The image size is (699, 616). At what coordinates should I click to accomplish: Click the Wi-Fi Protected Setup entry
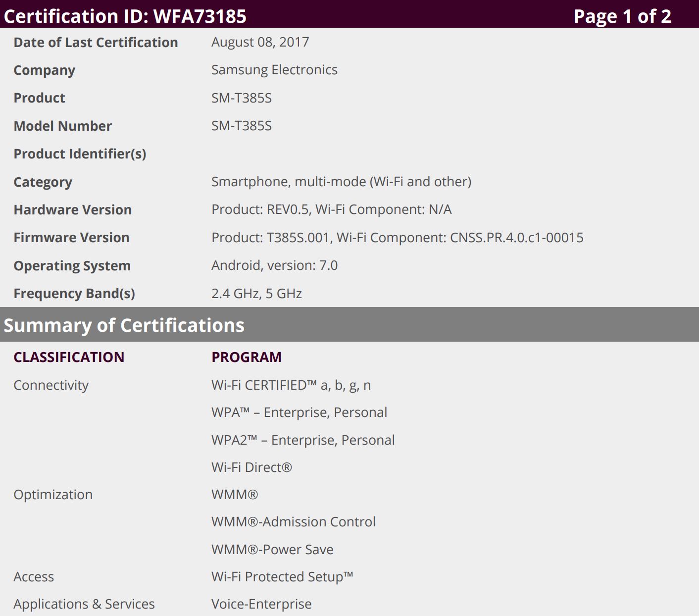pos(282,577)
